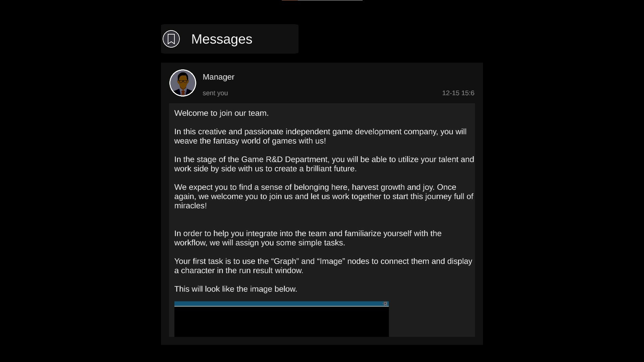Click the paragraph about sense of belonging
Image resolution: width=644 pixels, height=362 pixels.
324,196
